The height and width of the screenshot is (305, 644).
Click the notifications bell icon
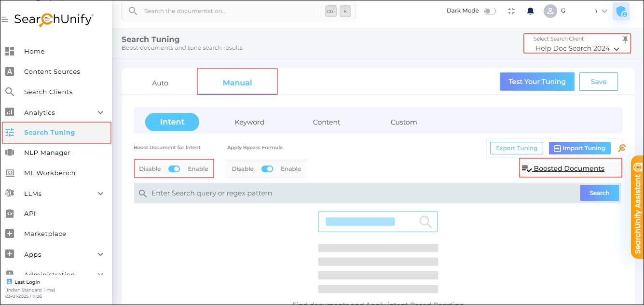(530, 11)
